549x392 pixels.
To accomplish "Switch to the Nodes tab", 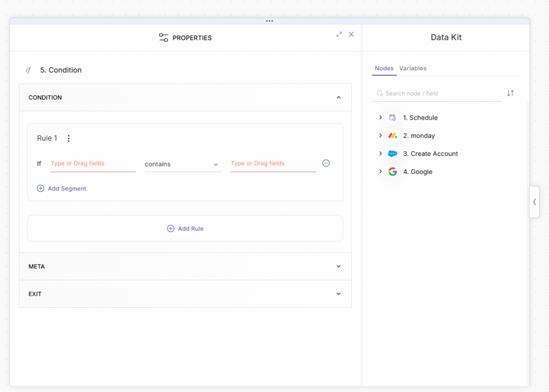I will [x=384, y=68].
